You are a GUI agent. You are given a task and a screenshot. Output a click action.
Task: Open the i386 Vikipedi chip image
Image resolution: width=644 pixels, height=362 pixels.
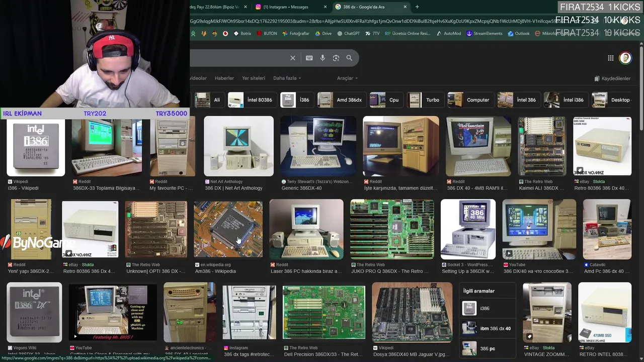click(36, 148)
